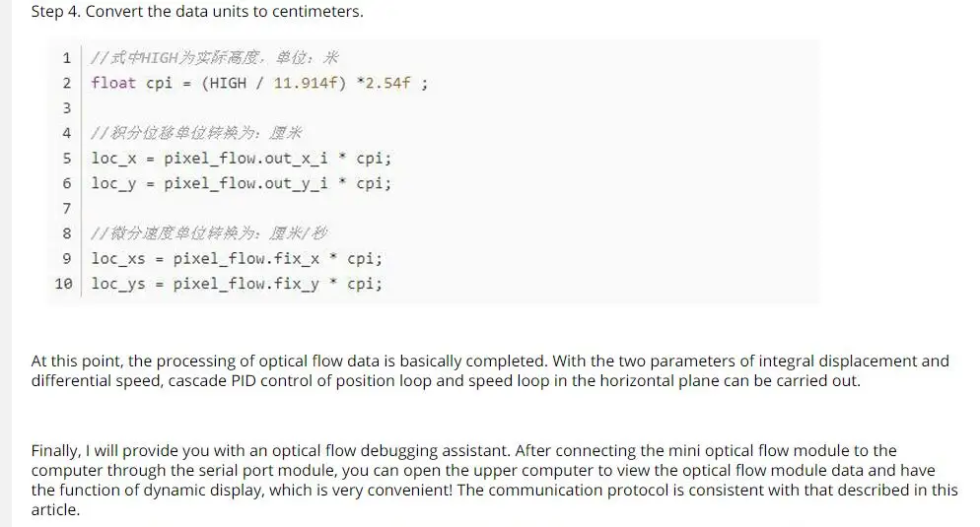Click line number 1 in code gutter
The width and height of the screenshot is (980, 527).
click(66, 58)
